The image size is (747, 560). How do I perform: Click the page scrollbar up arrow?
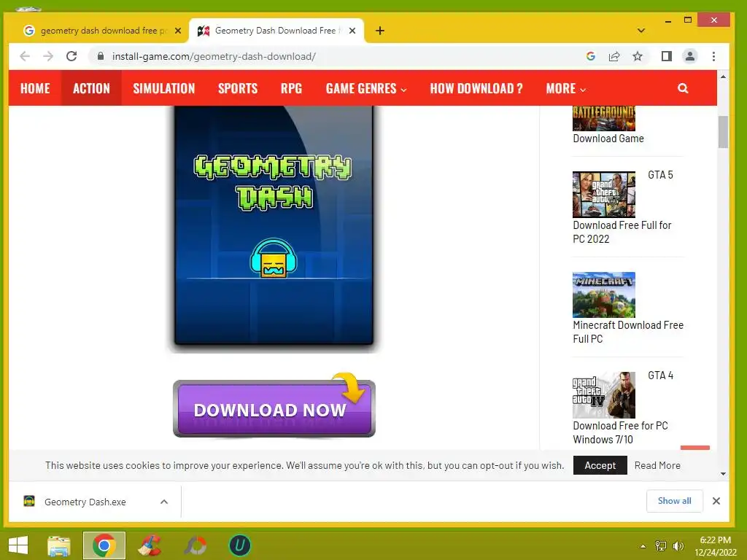(723, 77)
